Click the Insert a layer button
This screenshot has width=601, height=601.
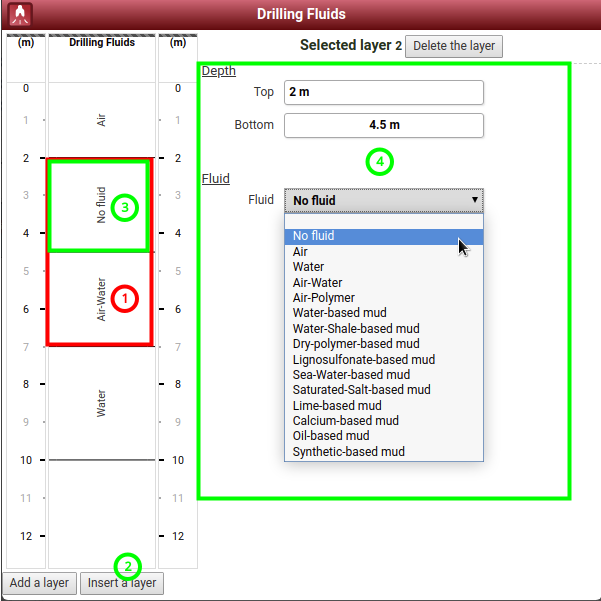click(121, 583)
